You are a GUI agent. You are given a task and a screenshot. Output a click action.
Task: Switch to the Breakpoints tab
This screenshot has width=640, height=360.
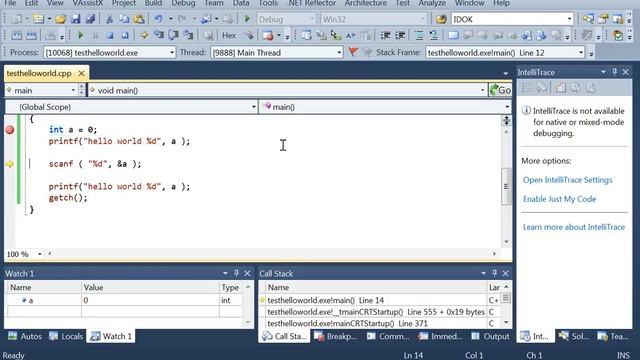click(x=336, y=336)
